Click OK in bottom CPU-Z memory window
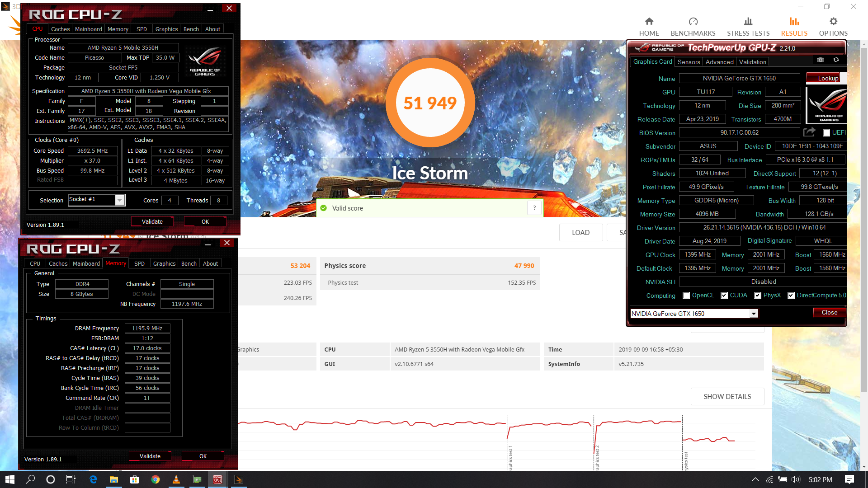 [x=203, y=456]
